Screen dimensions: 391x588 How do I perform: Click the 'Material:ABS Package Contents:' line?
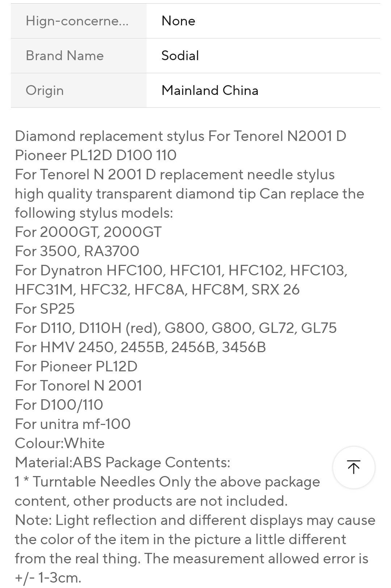coord(123,463)
